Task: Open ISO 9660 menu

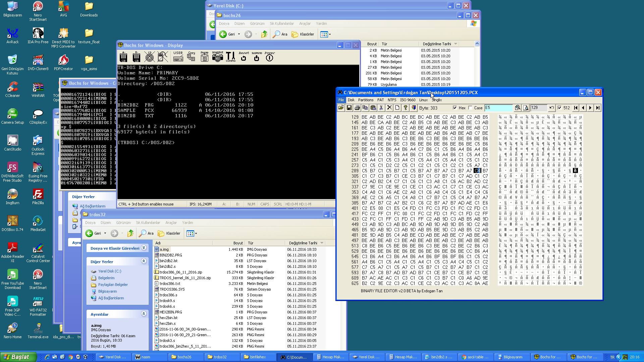Action: [x=408, y=100]
